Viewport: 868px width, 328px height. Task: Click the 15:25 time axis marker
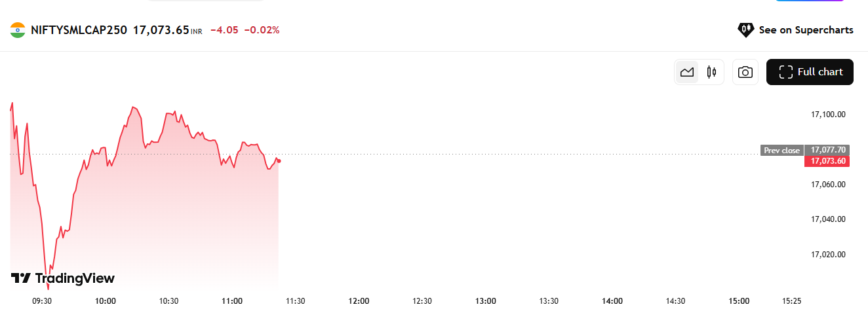coord(792,301)
